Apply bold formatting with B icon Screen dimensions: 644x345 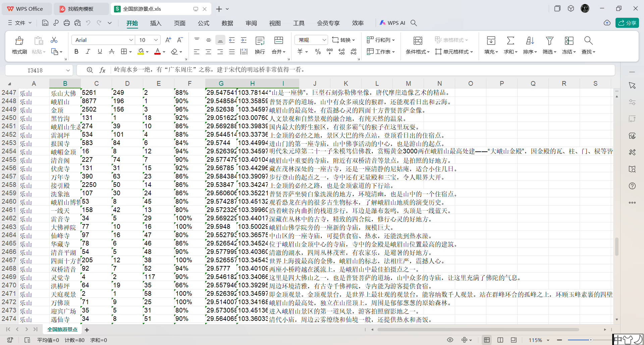[x=76, y=52]
